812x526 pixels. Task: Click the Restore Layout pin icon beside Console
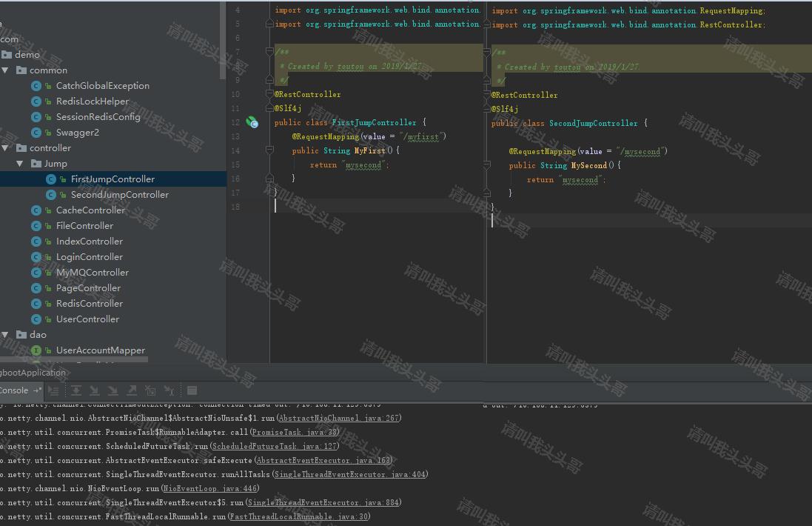point(37,390)
